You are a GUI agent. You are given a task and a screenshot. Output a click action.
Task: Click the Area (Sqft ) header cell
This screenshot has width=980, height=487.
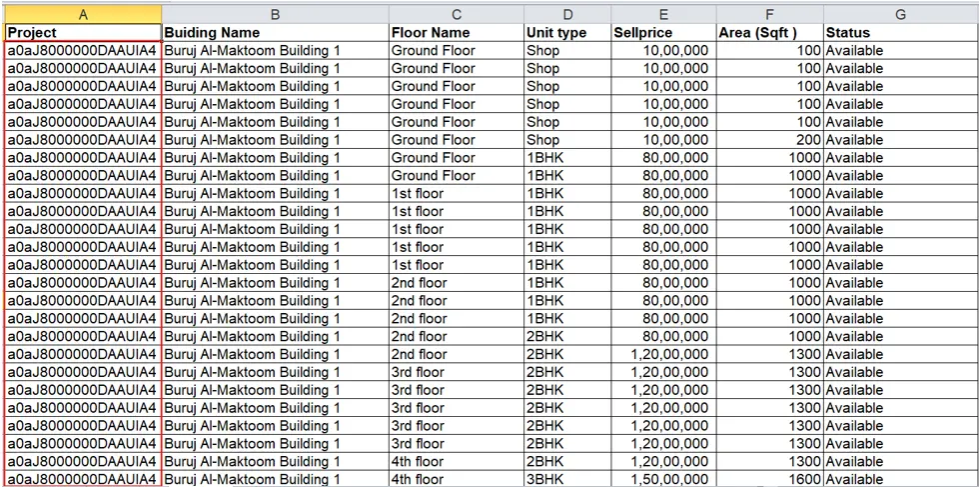click(769, 33)
